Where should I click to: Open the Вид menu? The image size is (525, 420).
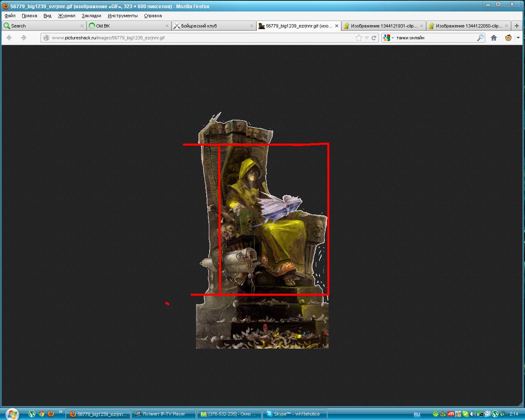click(x=48, y=16)
